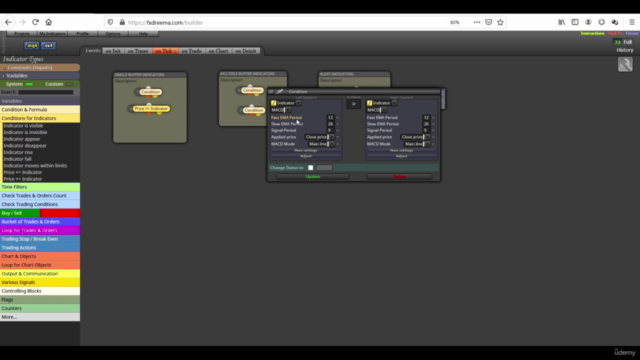Click More settings under right operand
Screen dimensions: 640x360
click(402, 151)
